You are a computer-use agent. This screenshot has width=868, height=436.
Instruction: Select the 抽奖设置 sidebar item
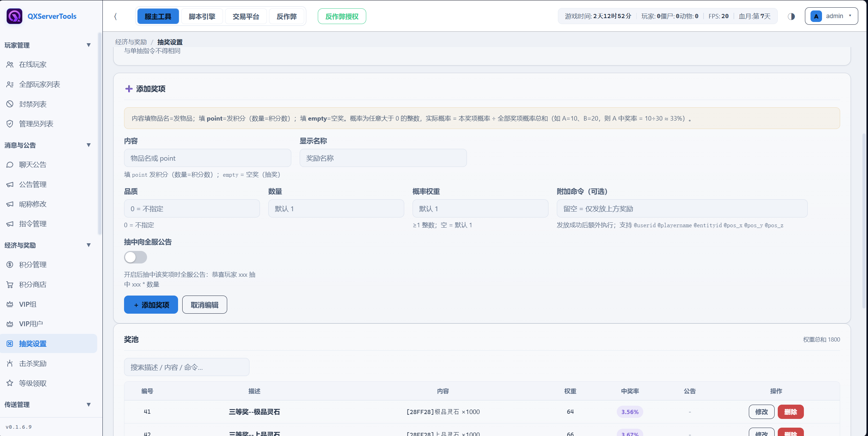click(49, 344)
